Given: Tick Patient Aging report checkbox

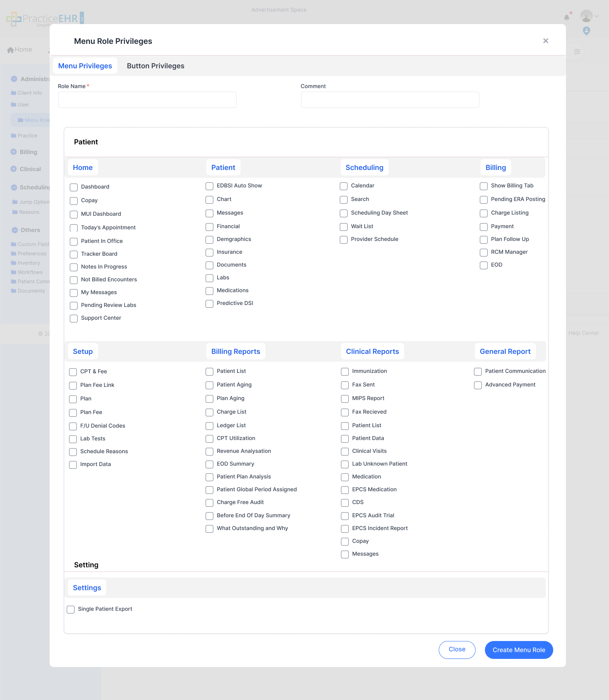Looking at the screenshot, I should tap(209, 385).
